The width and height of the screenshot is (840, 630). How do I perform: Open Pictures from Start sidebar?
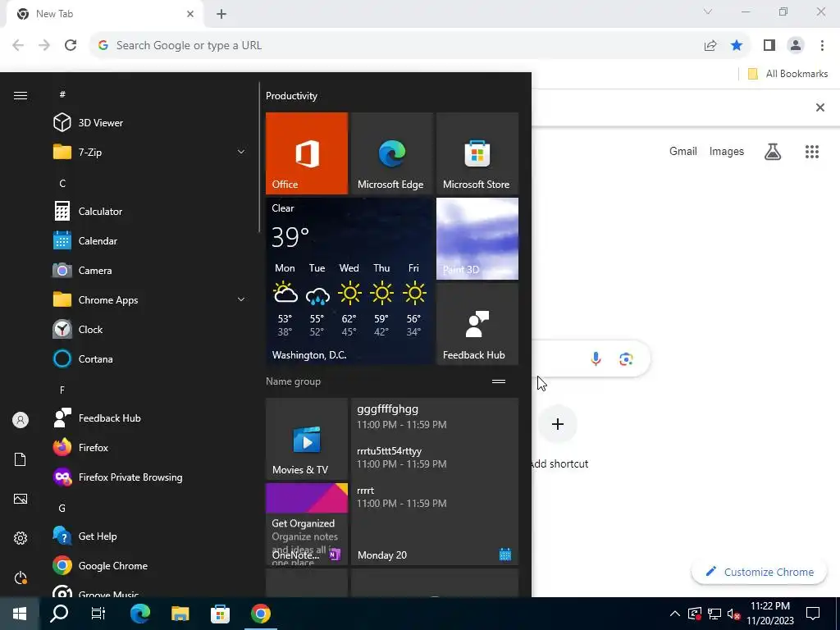pos(21,499)
